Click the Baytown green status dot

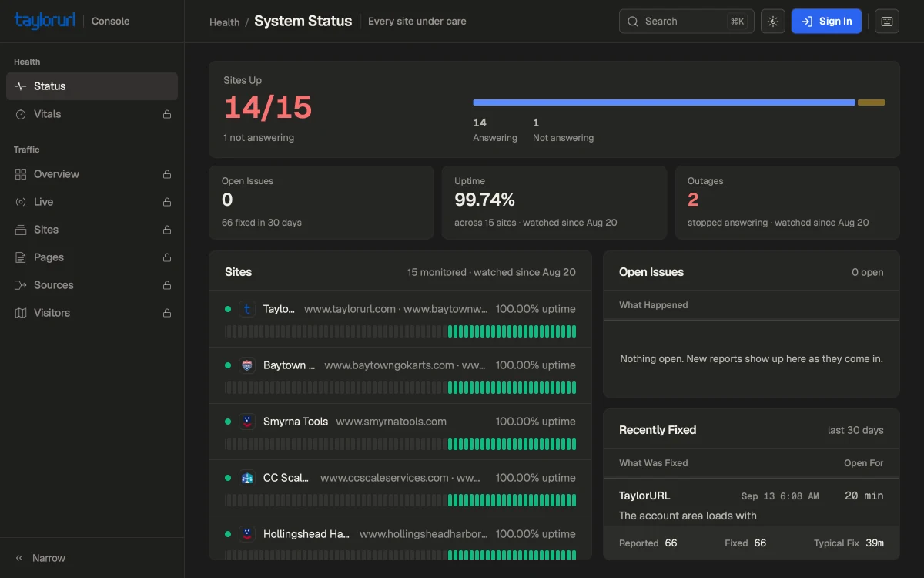coord(228,365)
